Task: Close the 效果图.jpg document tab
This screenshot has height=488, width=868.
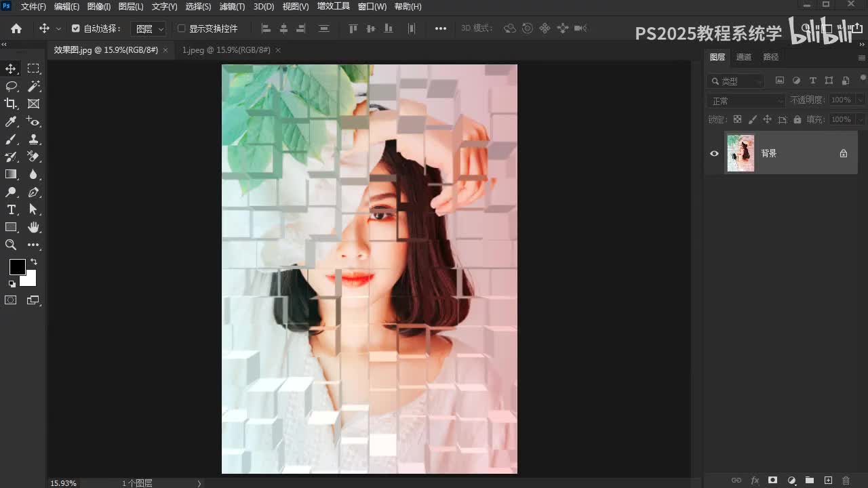Action: [x=165, y=50]
